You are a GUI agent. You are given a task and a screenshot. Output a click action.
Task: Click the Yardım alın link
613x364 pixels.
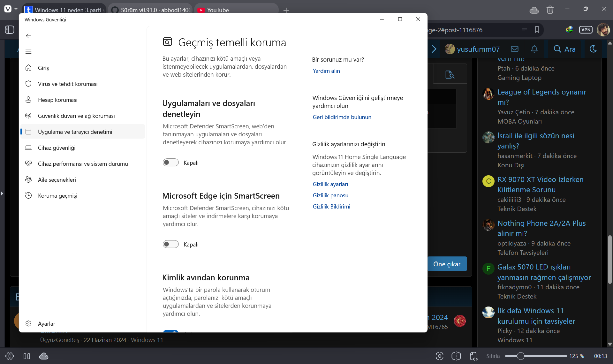tap(326, 71)
